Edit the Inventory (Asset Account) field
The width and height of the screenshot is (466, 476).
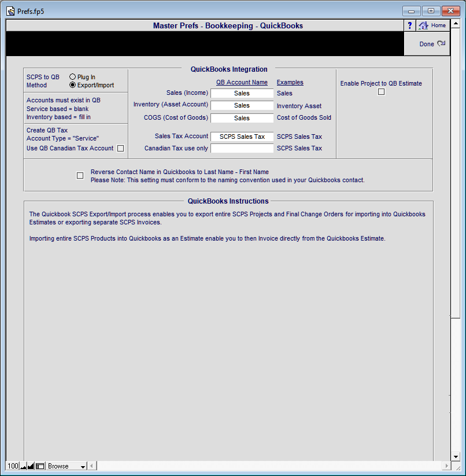click(x=242, y=105)
